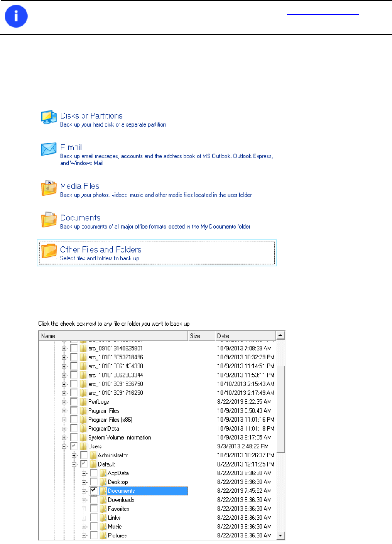Click folder icon of System Volume Information
Screen dimensions: 392x544
tap(83, 438)
